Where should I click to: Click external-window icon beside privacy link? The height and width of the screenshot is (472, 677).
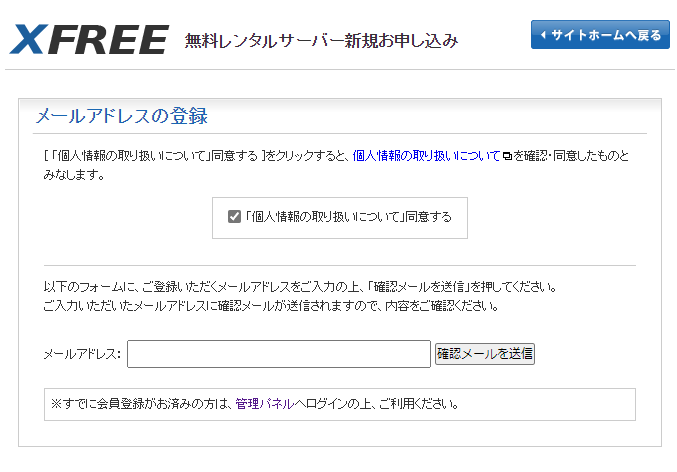tap(507, 156)
